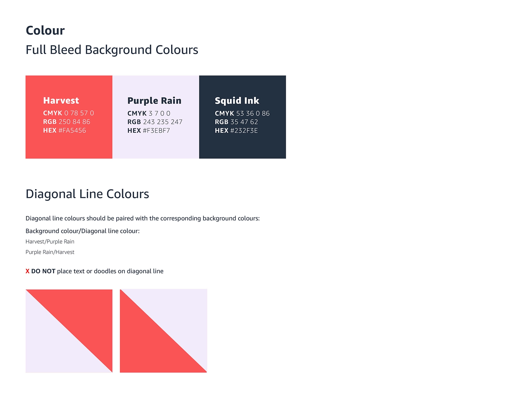Click the Purple Rain CMYK 3 7 0 0 line
This screenshot has height=399, width=532.
click(x=149, y=113)
